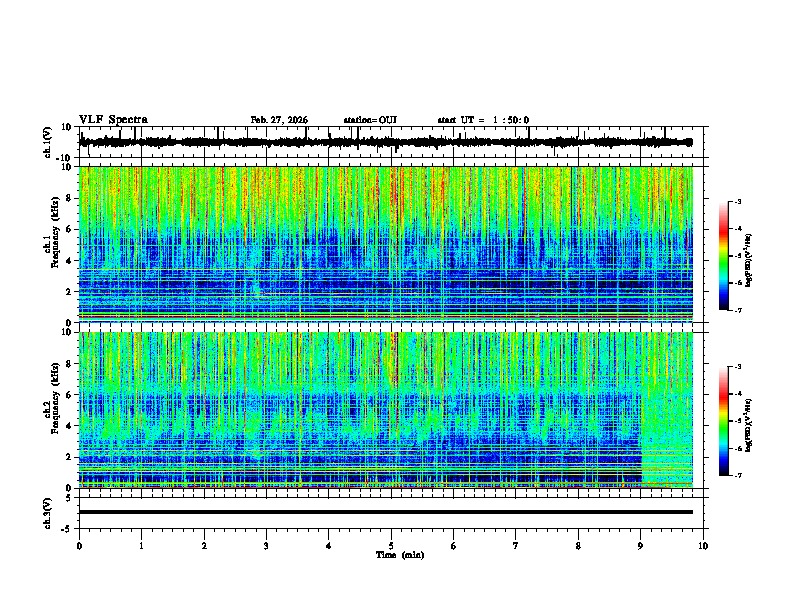Click time axis tick label "6"

[x=454, y=546]
